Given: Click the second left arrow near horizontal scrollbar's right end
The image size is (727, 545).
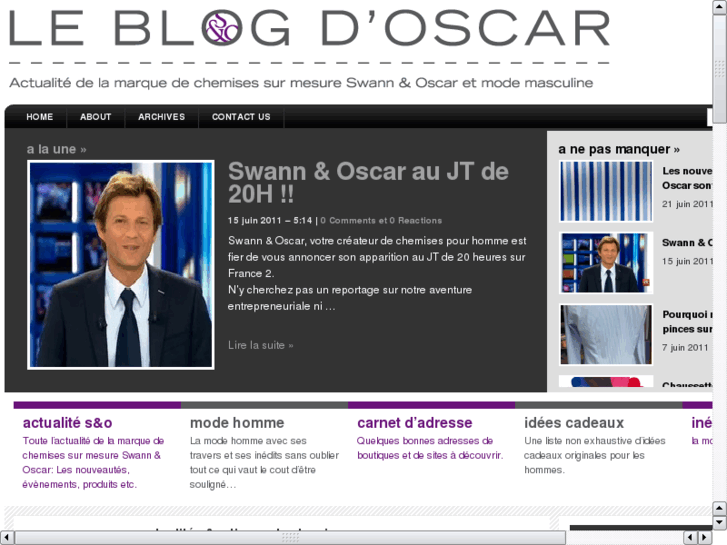Looking at the screenshot, I should coord(691,538).
